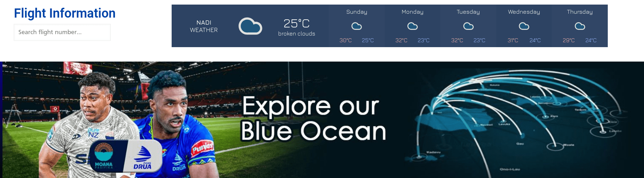Select the Monday forecast cloud icon
The image size is (644, 178).
click(413, 26)
